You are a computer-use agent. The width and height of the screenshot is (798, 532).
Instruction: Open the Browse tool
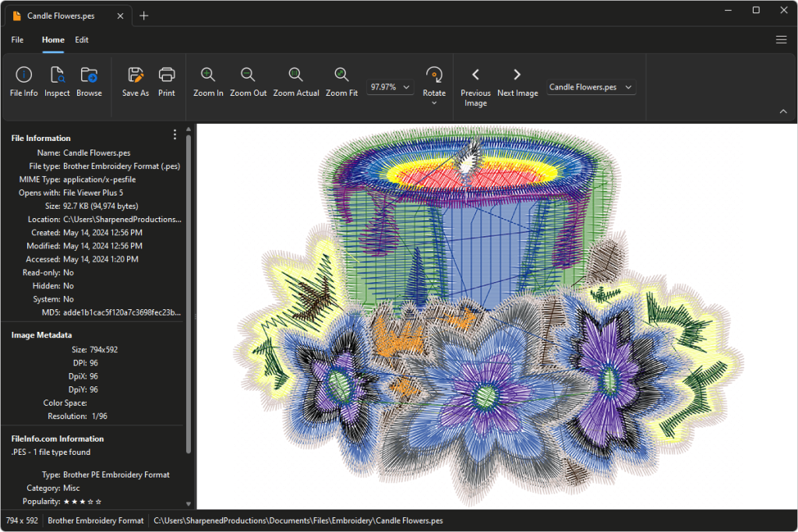pyautogui.click(x=89, y=81)
